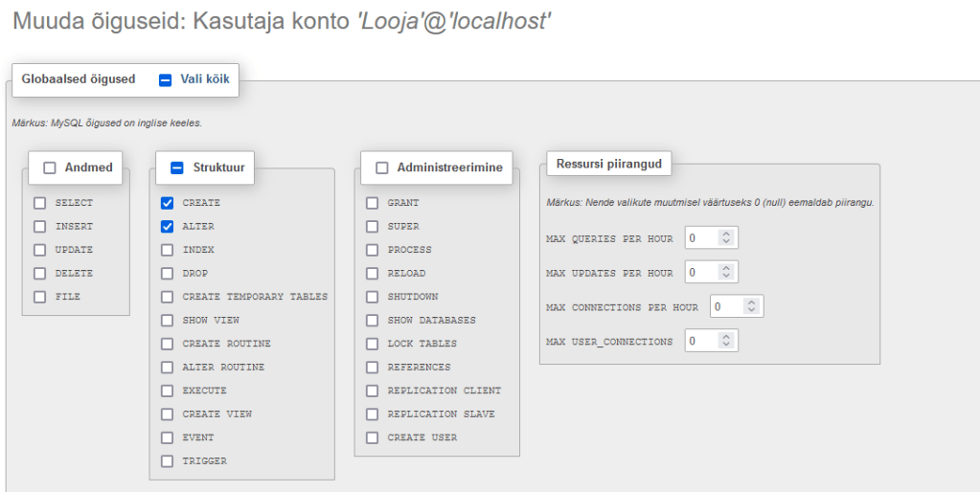Enable the TRIGGER privilege checkbox
Viewport: 980px width, 492px height.
pyautogui.click(x=168, y=461)
